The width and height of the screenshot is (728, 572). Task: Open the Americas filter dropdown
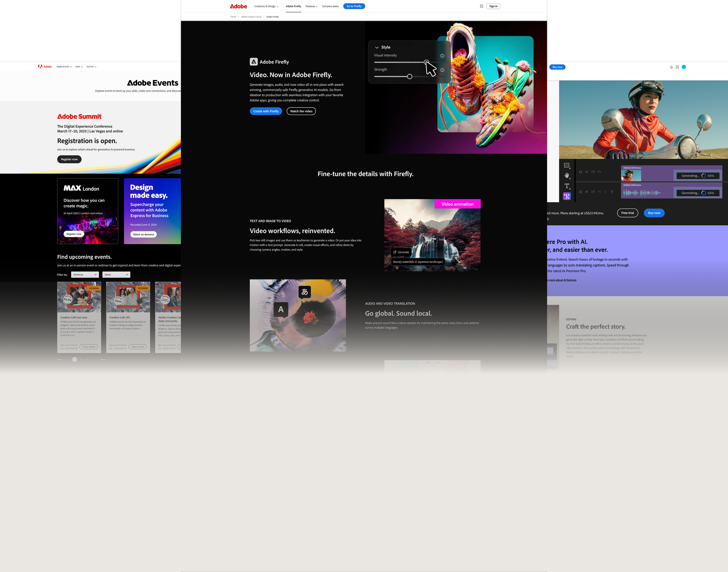pyautogui.click(x=85, y=274)
